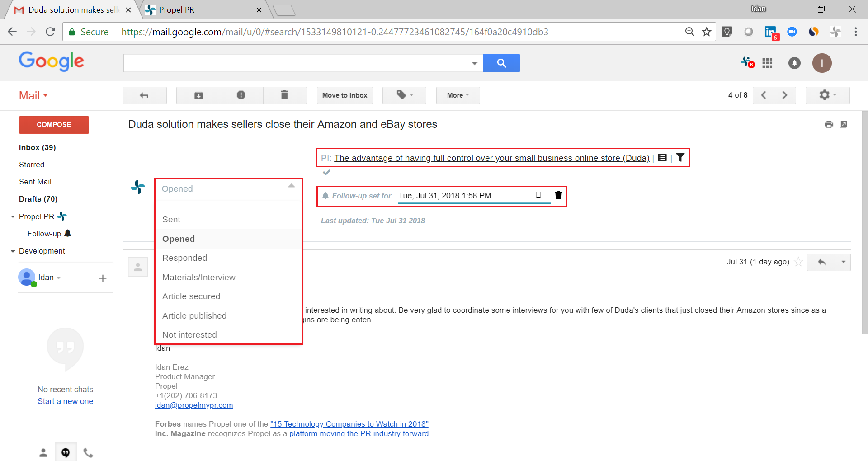
Task: Delete the conversation with trash icon in toolbar
Action: [x=284, y=95]
